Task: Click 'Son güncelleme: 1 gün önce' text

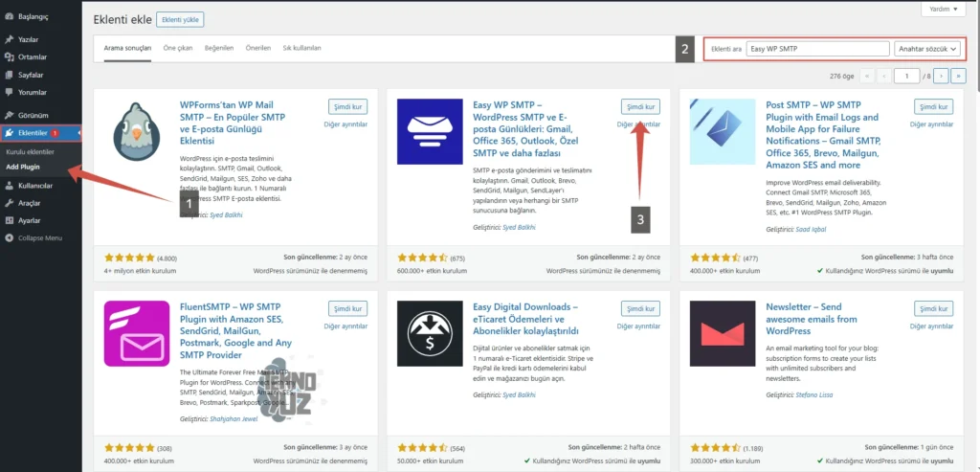Action: pyautogui.click(x=909, y=447)
